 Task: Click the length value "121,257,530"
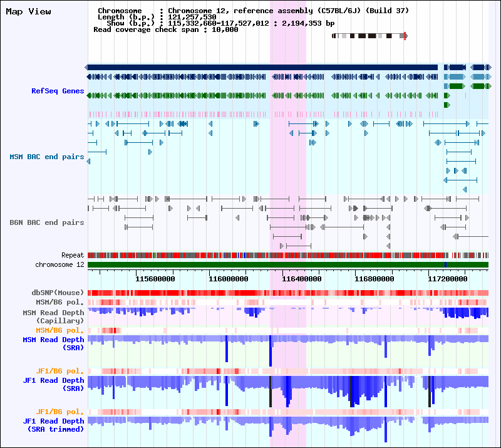point(192,17)
